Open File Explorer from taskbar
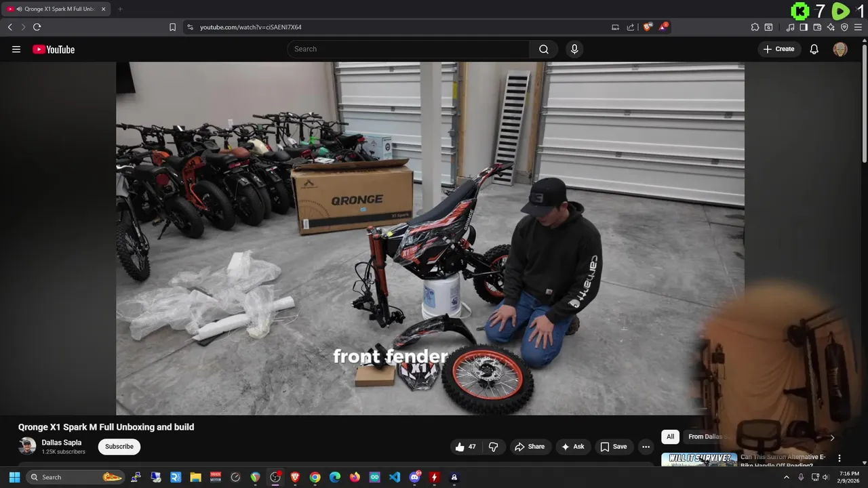The height and width of the screenshot is (488, 868). point(195,477)
